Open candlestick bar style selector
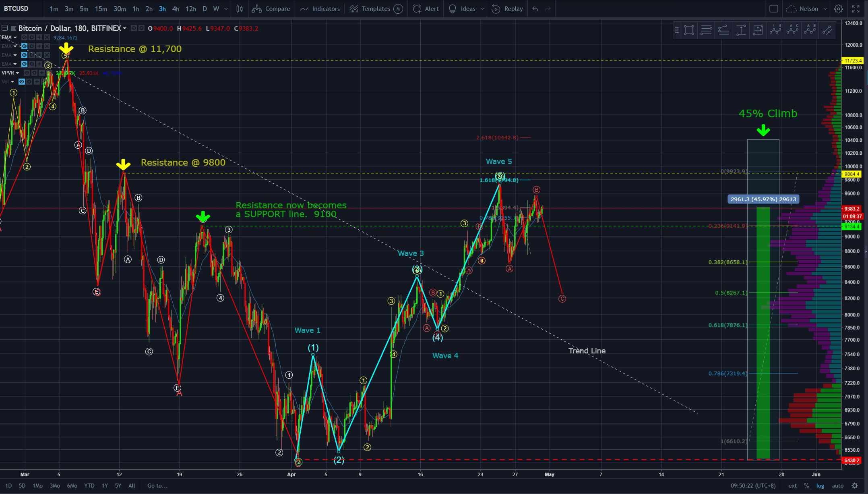 (240, 9)
